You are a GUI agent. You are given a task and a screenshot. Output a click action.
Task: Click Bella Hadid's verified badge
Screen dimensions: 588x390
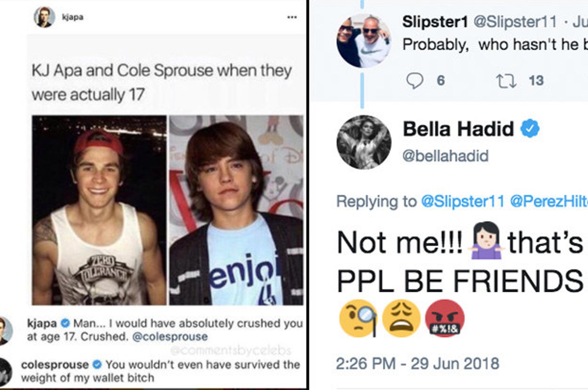click(x=529, y=128)
